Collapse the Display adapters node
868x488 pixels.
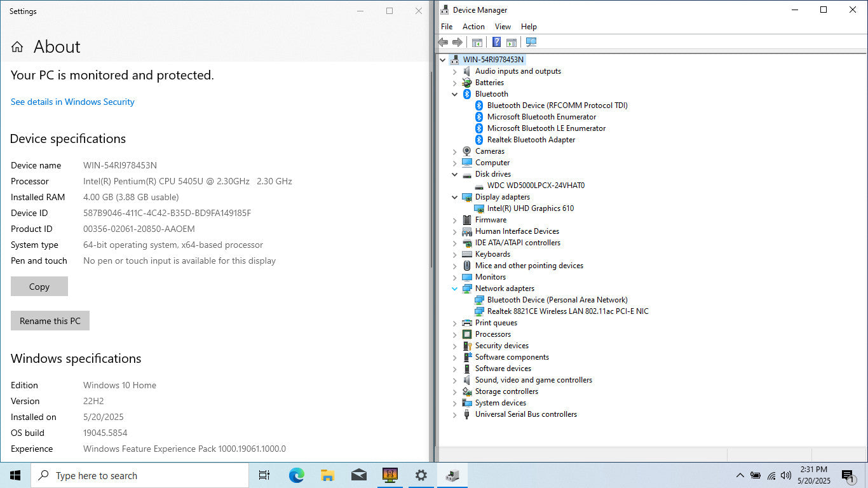click(454, 197)
